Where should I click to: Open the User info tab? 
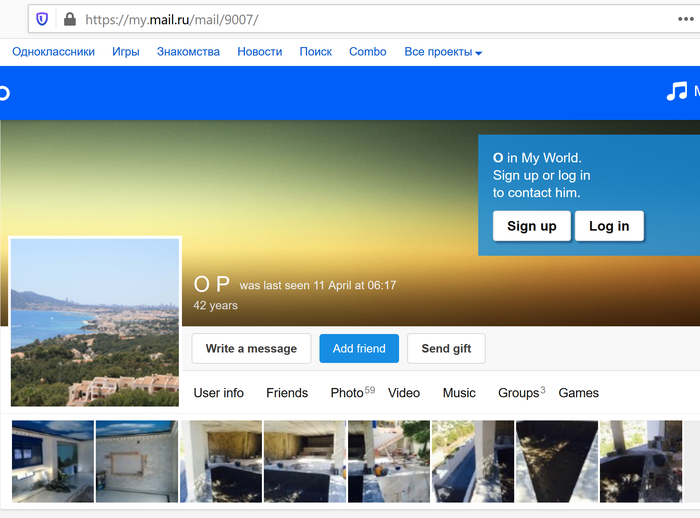point(219,393)
